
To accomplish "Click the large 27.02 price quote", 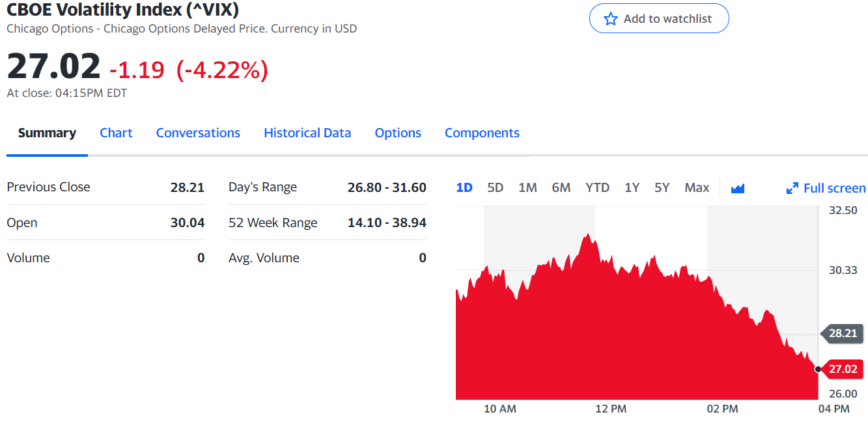I will click(x=53, y=66).
